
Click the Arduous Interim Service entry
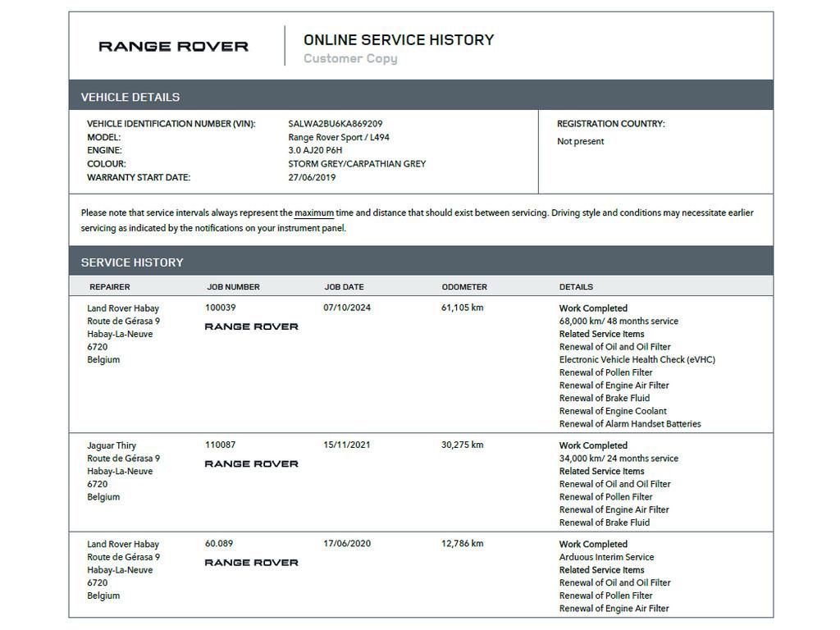point(606,557)
